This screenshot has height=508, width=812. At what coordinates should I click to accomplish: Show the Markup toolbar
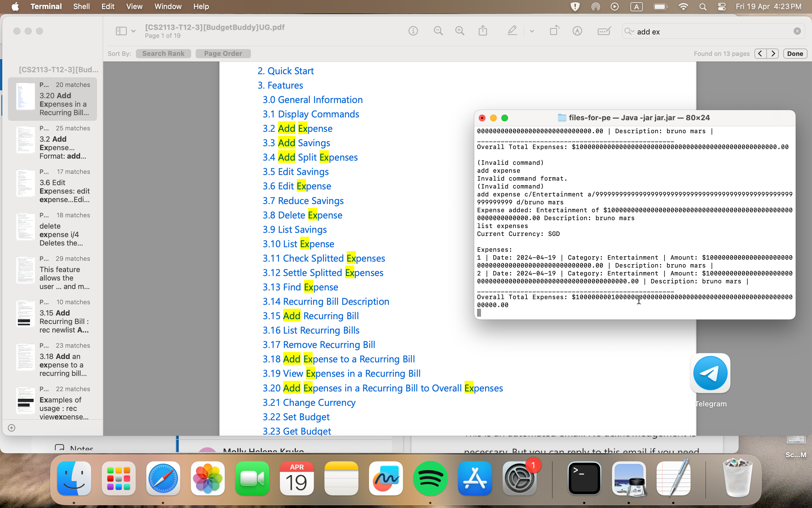click(577, 31)
